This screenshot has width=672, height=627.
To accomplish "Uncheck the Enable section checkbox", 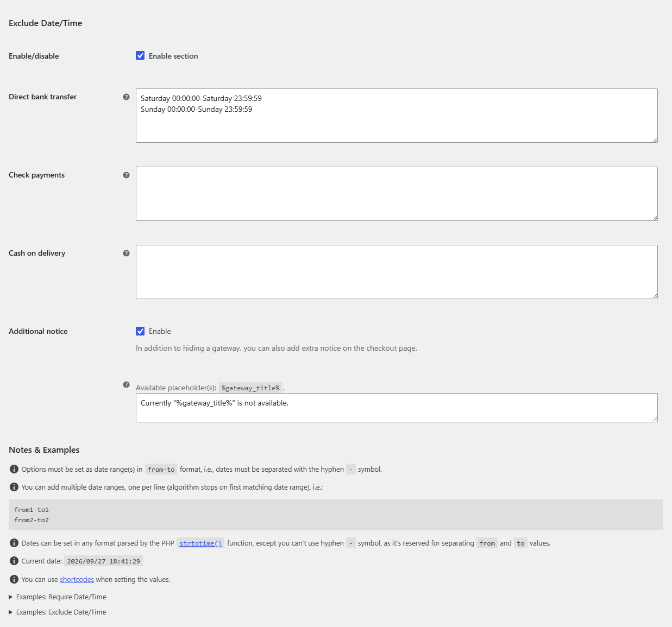I will [140, 55].
